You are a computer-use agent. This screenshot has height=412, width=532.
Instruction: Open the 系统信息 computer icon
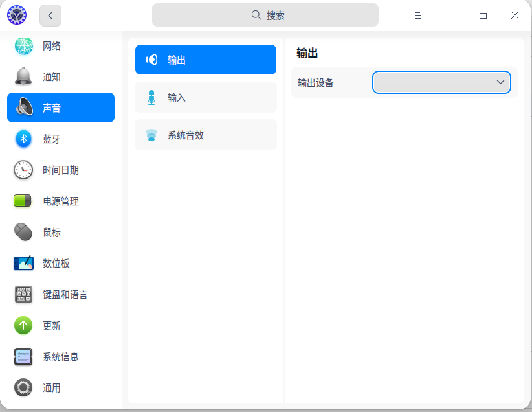coord(23,356)
